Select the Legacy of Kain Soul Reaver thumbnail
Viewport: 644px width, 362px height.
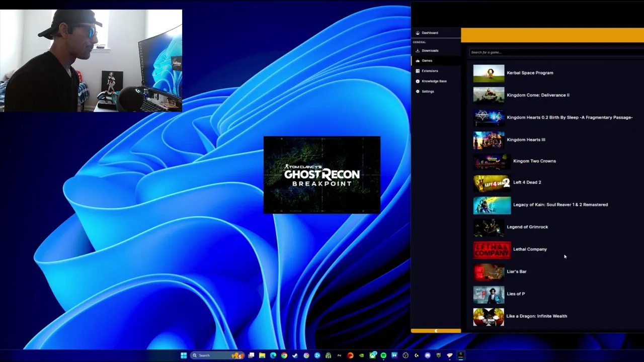pyautogui.click(x=492, y=205)
